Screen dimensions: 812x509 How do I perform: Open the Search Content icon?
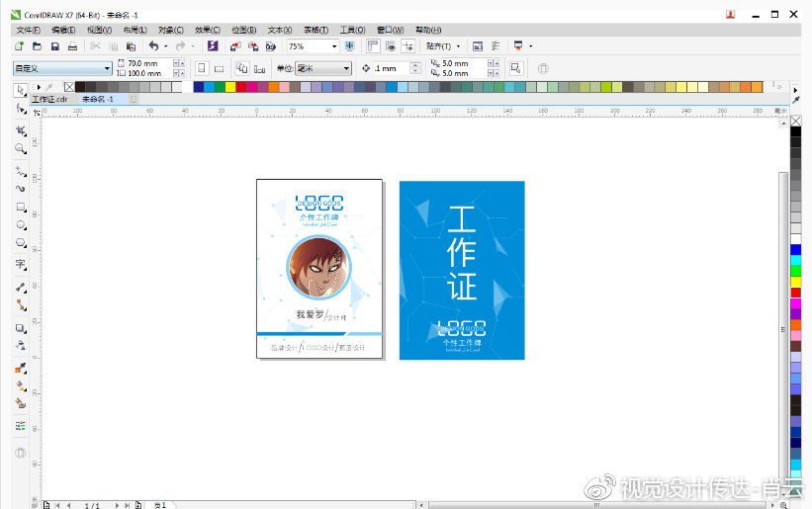[213, 46]
